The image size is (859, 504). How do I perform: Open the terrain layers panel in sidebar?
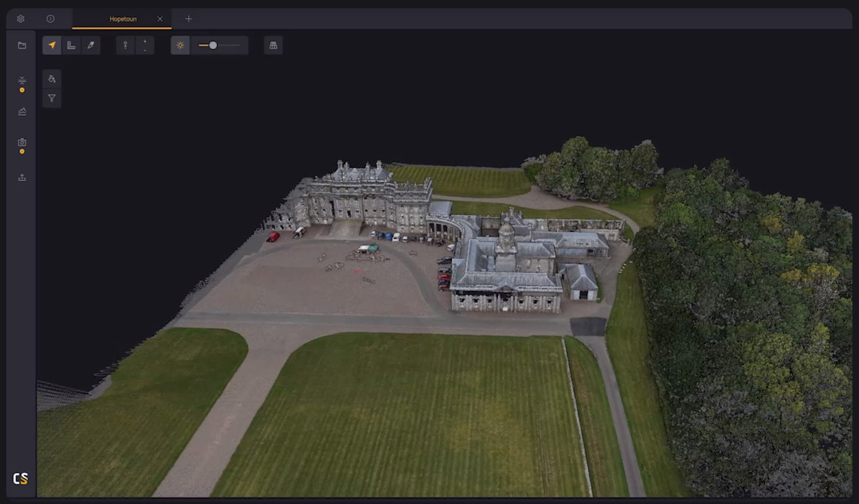point(22,112)
